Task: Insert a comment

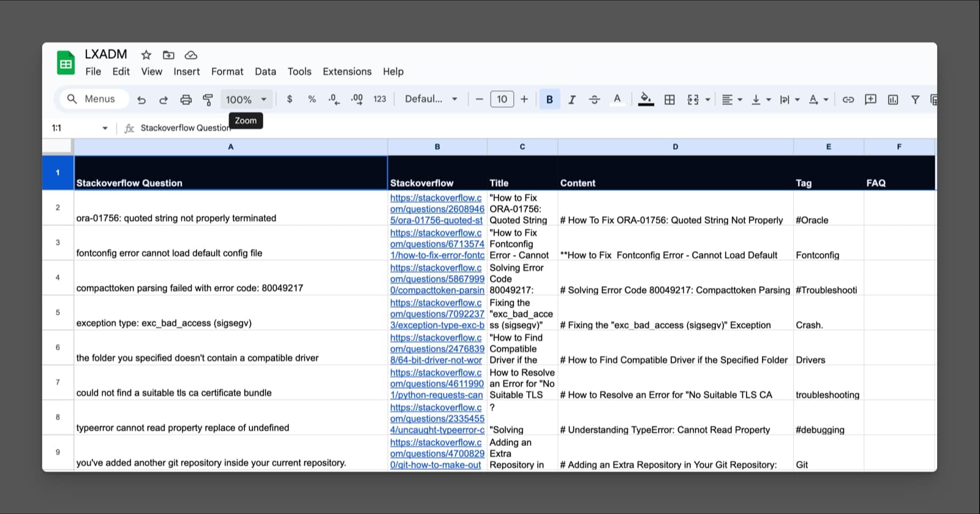Action: click(x=870, y=99)
